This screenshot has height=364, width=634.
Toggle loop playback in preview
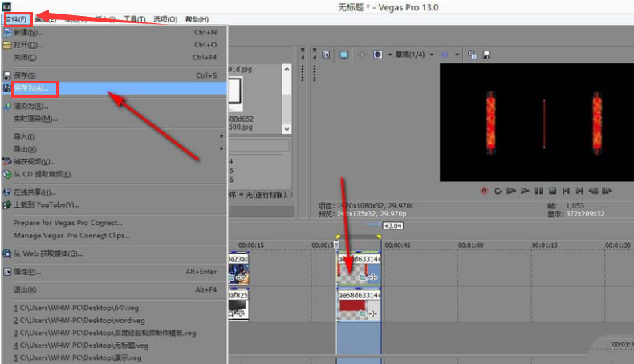(498, 191)
